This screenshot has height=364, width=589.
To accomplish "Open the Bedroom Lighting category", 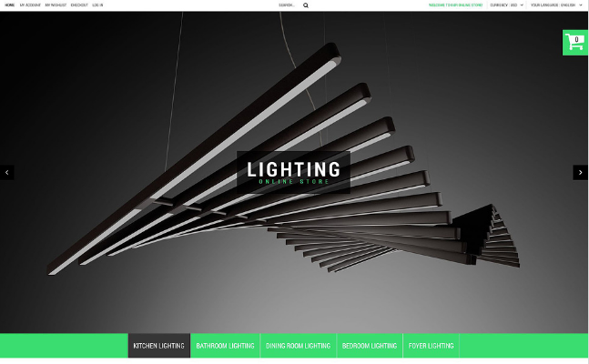I will [x=370, y=346].
